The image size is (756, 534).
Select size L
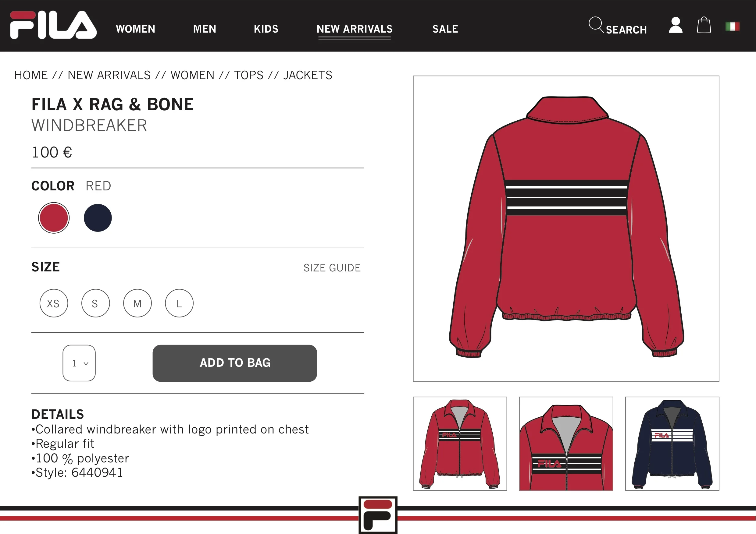179,303
